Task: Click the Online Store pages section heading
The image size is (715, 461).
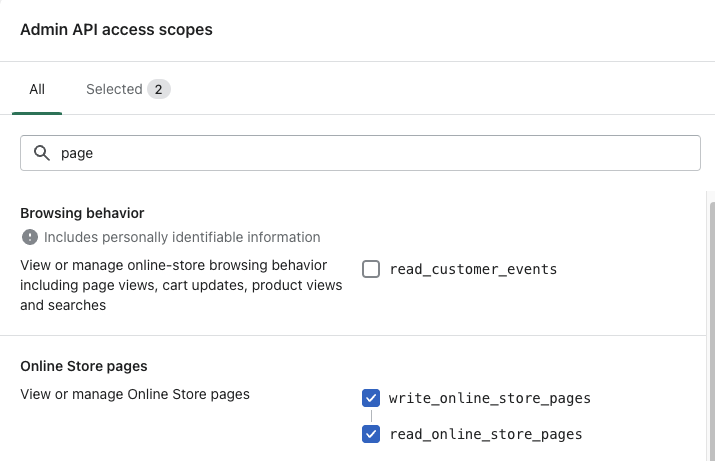Action: (84, 366)
